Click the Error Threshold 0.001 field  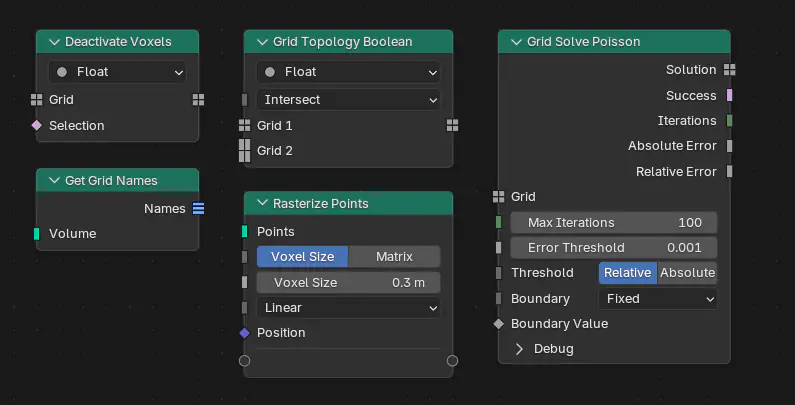pyautogui.click(x=614, y=248)
